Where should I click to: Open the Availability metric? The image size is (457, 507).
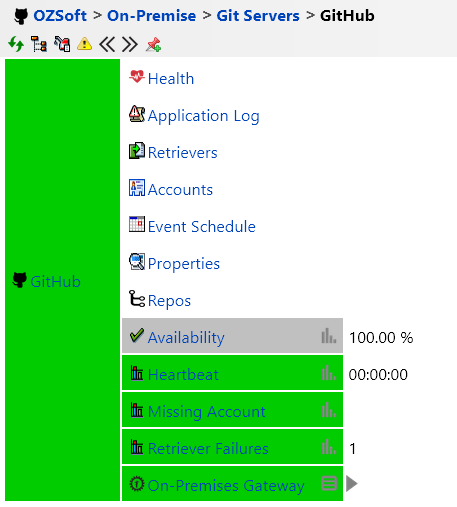[x=186, y=338]
